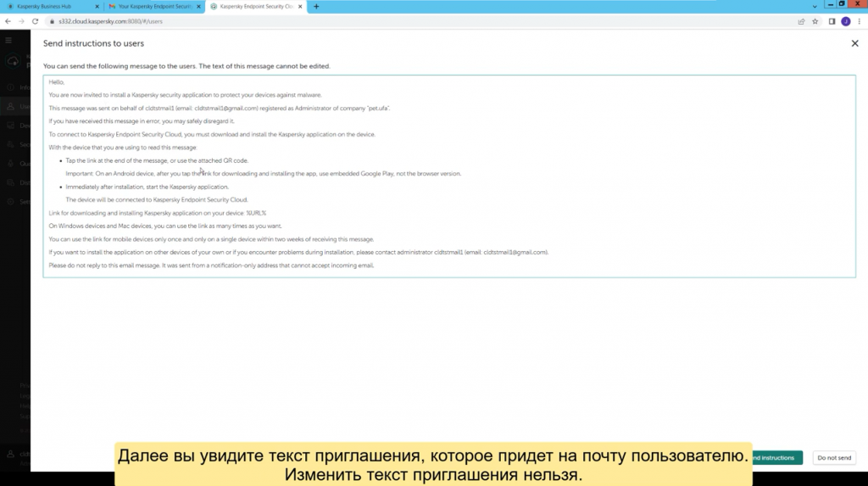The height and width of the screenshot is (486, 868).
Task: Open the Information panel icon in sidebar
Action: pos(10,87)
